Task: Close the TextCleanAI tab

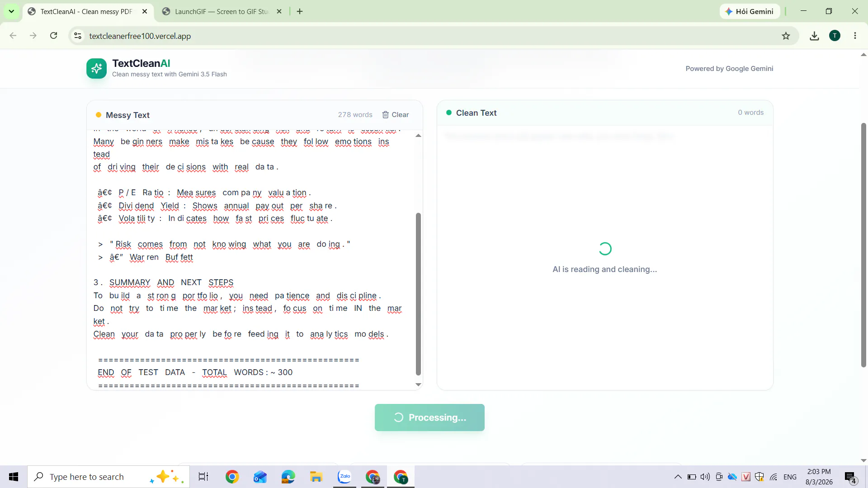Action: coord(145,11)
